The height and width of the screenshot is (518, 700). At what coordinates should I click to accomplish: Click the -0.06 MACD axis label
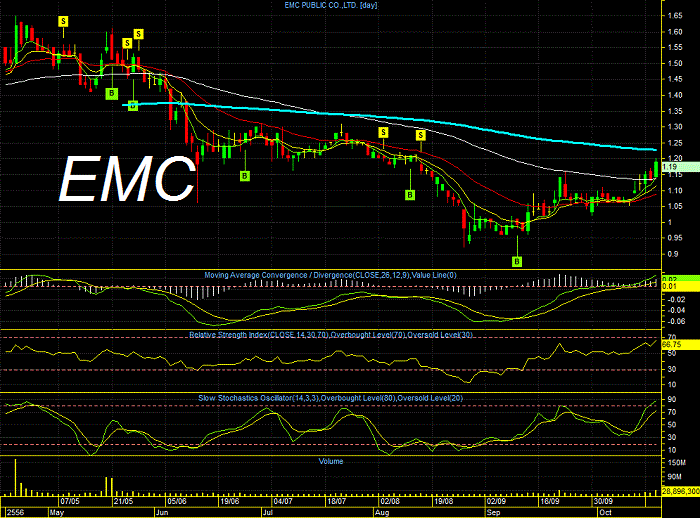click(x=676, y=321)
